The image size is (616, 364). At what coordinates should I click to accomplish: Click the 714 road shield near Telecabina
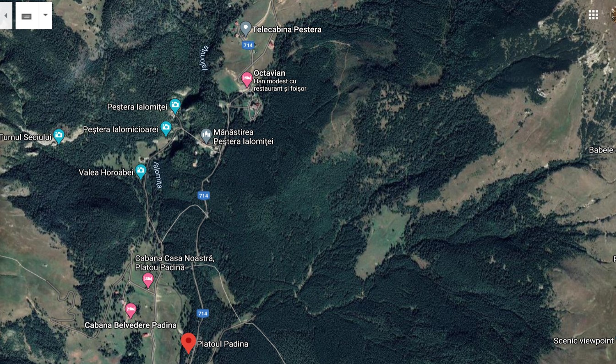[x=248, y=45]
